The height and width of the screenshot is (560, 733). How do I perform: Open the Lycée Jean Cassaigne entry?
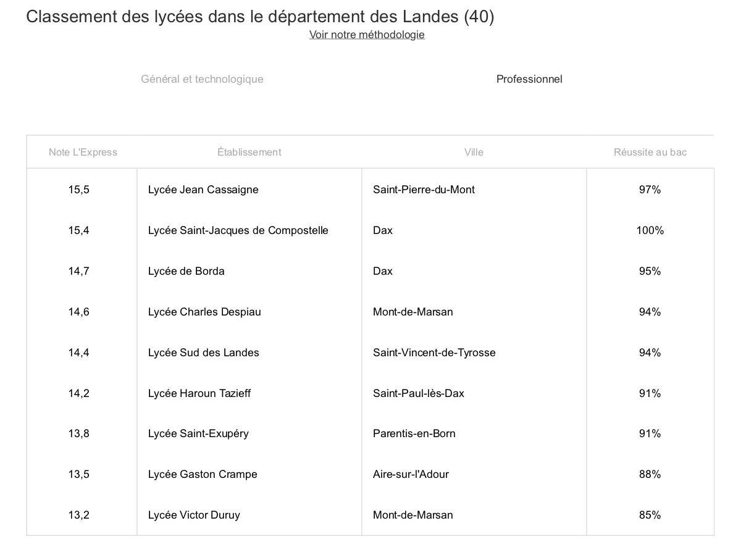click(203, 190)
